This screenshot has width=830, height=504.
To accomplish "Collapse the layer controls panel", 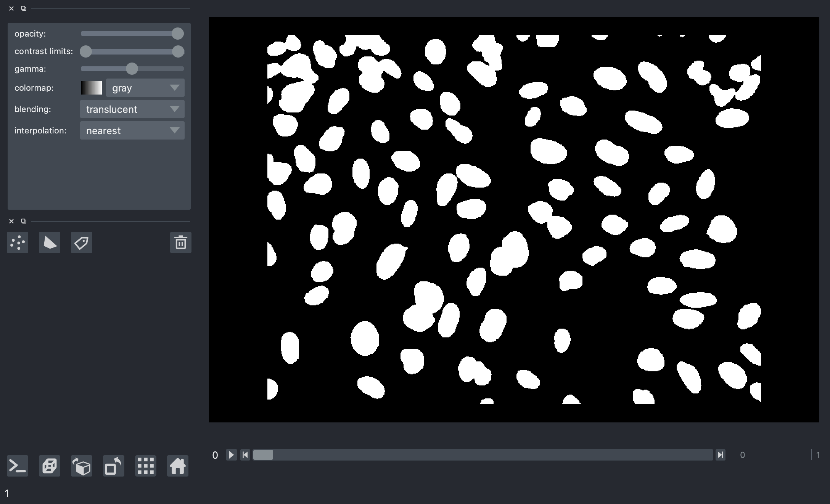I will pyautogui.click(x=11, y=8).
